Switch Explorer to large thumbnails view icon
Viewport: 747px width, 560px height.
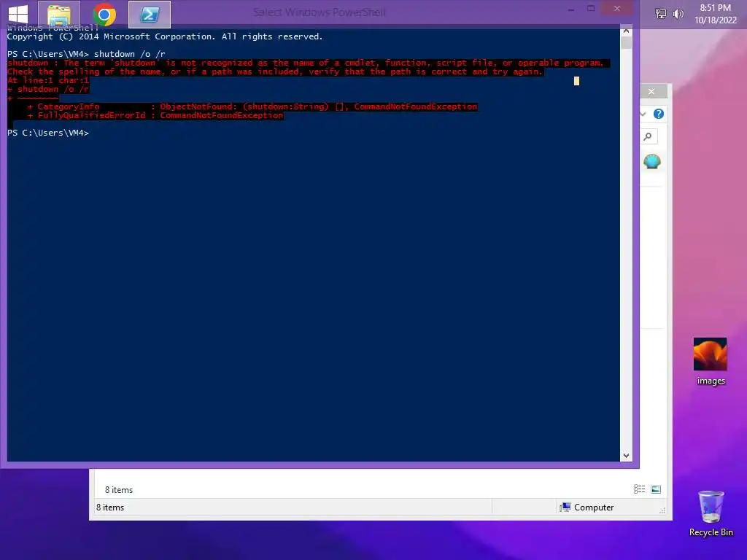point(656,489)
